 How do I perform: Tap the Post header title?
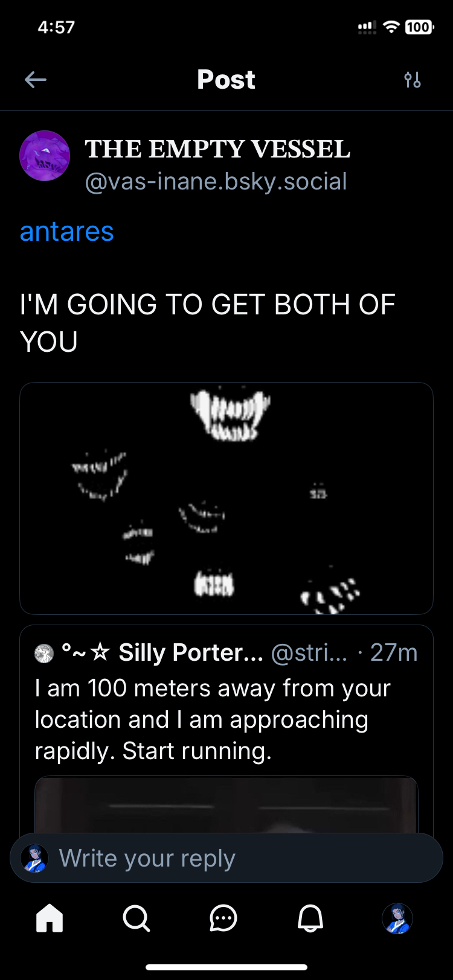coord(226,80)
